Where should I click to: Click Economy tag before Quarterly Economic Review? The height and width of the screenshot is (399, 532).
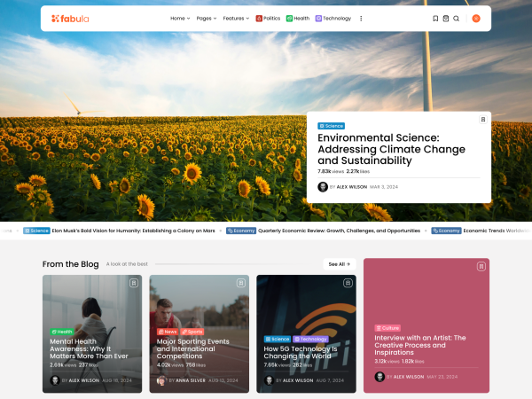point(241,231)
